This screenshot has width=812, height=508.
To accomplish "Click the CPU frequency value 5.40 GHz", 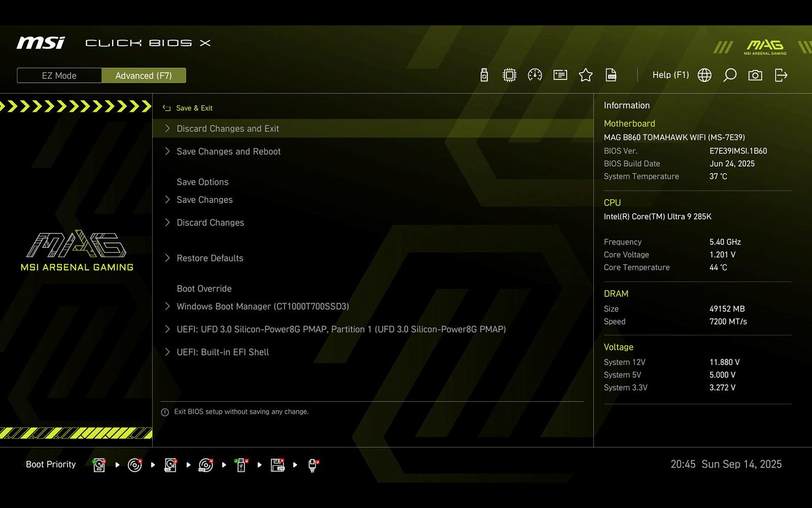I will [725, 242].
